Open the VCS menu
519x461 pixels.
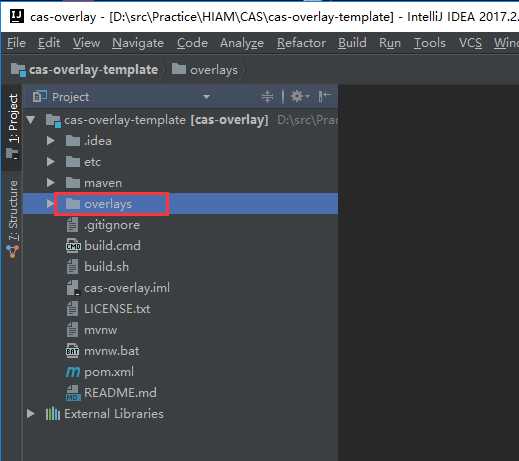click(470, 43)
